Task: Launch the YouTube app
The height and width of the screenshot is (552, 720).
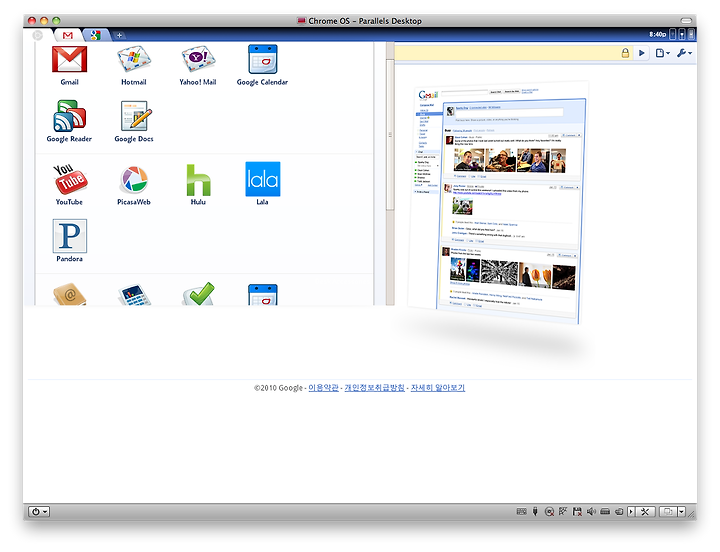Action: (x=70, y=179)
